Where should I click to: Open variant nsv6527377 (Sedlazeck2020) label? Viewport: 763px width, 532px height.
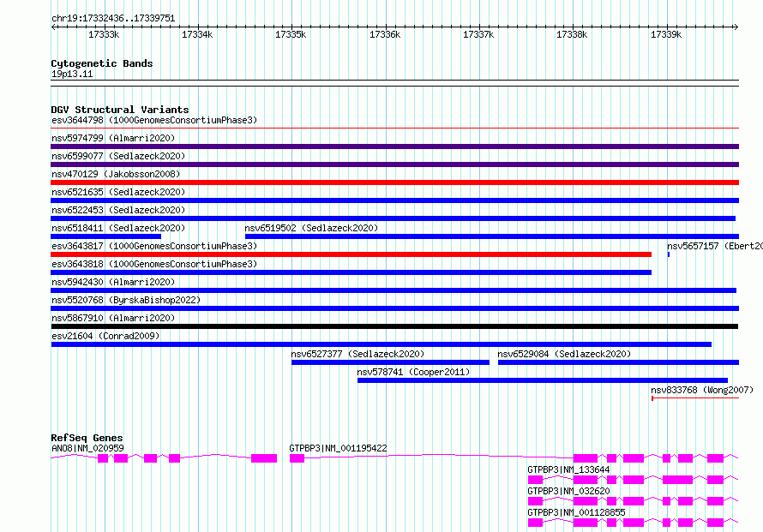(x=357, y=354)
